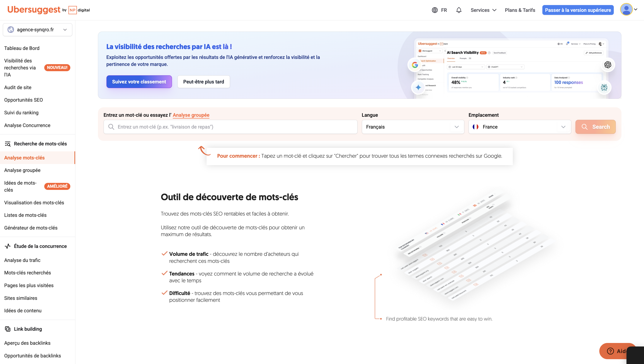Image resolution: width=644 pixels, height=364 pixels.
Task: Click the NP digital logo
Action: click(79, 10)
